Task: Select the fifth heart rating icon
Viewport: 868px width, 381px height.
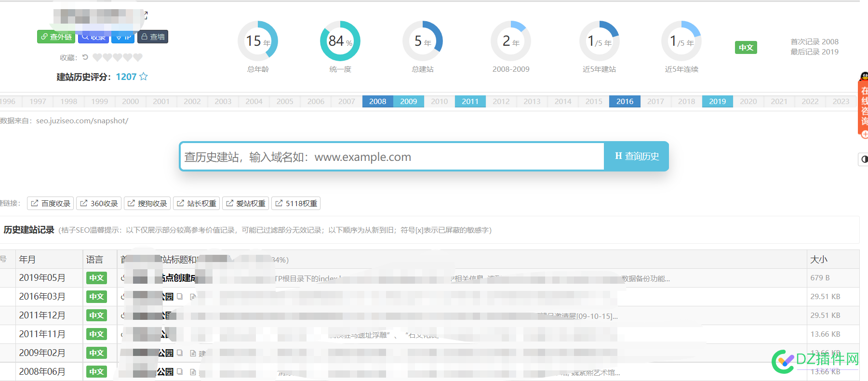Action: (138, 57)
